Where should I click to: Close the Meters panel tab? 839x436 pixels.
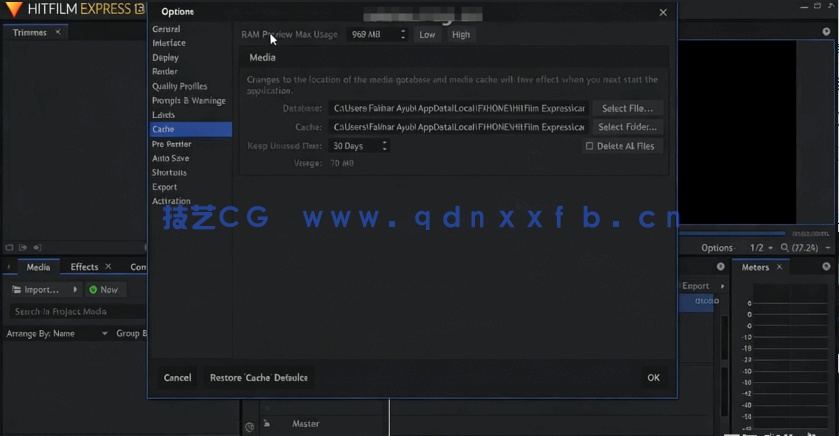(x=780, y=267)
